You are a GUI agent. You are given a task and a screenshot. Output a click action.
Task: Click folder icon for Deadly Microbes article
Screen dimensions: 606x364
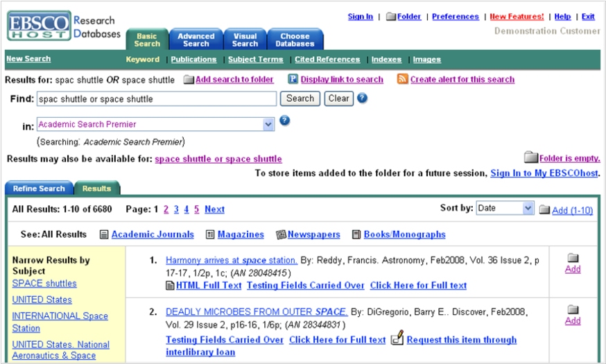pos(573,310)
